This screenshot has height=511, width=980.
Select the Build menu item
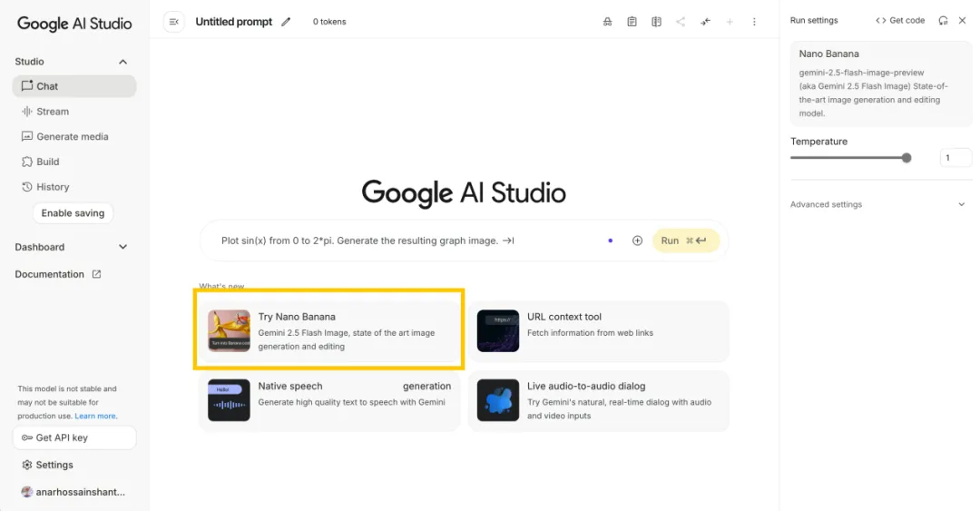pos(74,162)
